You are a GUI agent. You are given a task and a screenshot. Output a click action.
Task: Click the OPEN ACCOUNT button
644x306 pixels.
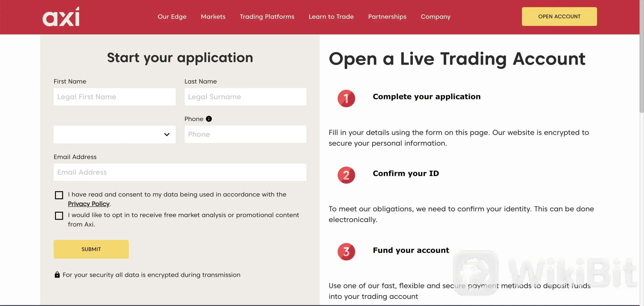pyautogui.click(x=559, y=17)
